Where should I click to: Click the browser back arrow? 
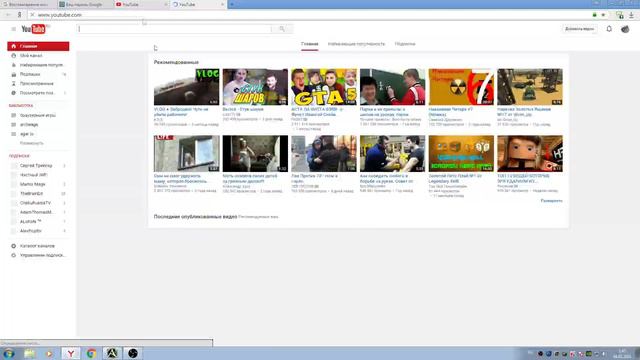pyautogui.click(x=8, y=15)
